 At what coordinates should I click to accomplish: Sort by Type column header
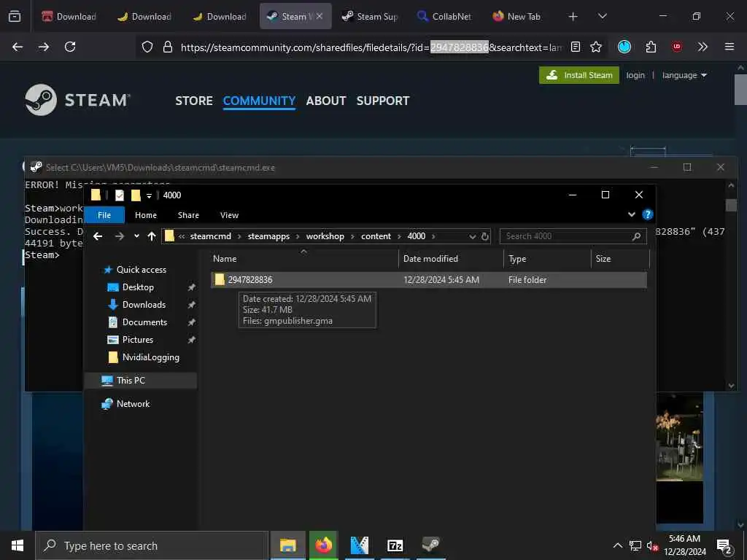pos(547,259)
